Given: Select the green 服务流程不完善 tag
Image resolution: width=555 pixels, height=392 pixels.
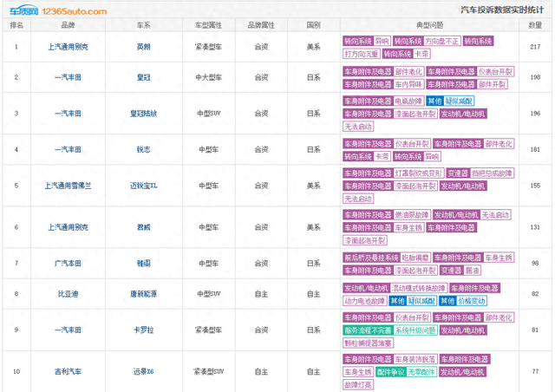Looking at the screenshot, I should (x=368, y=330).
